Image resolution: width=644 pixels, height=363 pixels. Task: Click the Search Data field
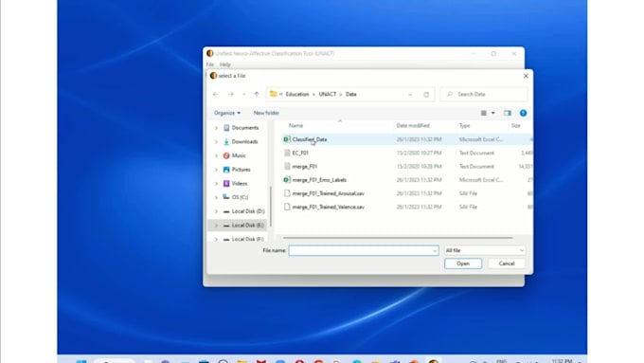click(484, 94)
